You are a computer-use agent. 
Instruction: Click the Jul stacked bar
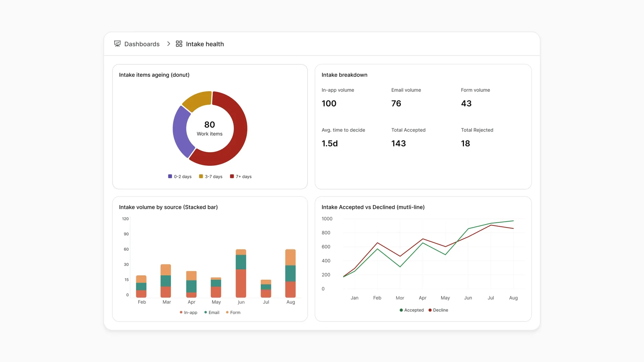266,289
